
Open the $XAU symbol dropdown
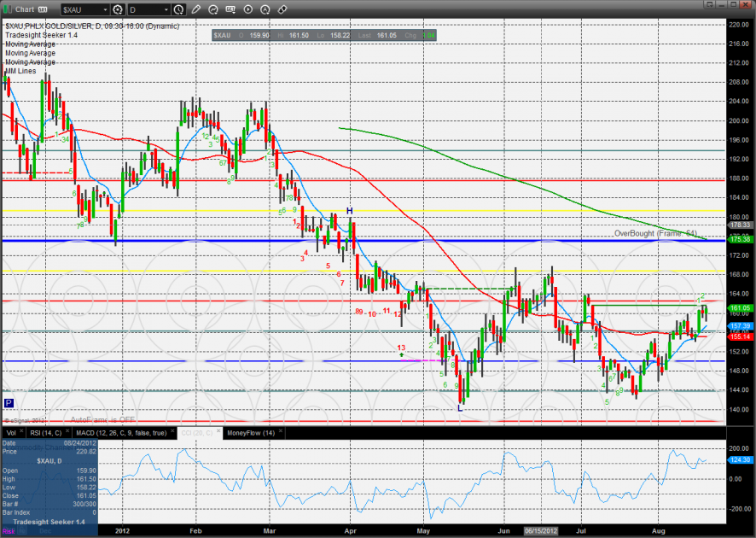[103, 10]
